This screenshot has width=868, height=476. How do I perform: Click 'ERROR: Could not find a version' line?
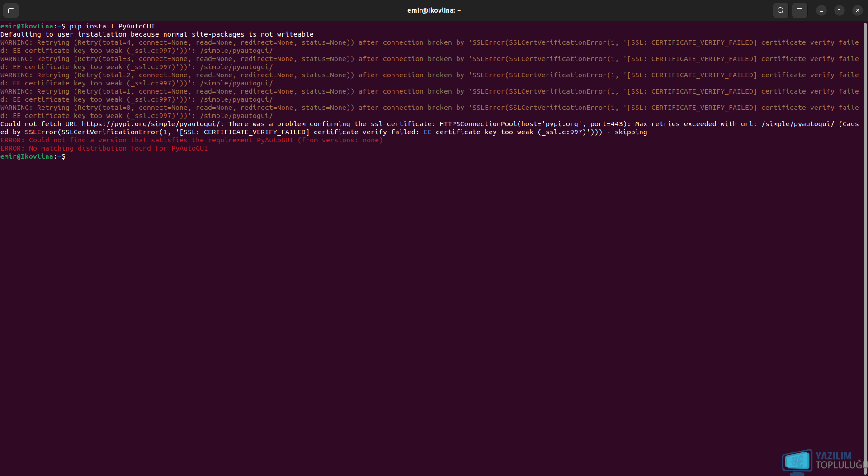(192, 140)
